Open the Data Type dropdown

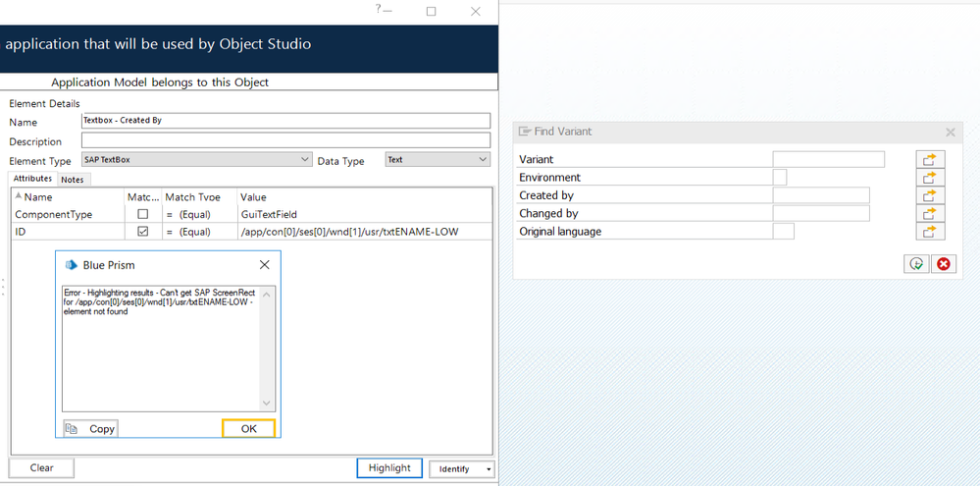point(483,160)
